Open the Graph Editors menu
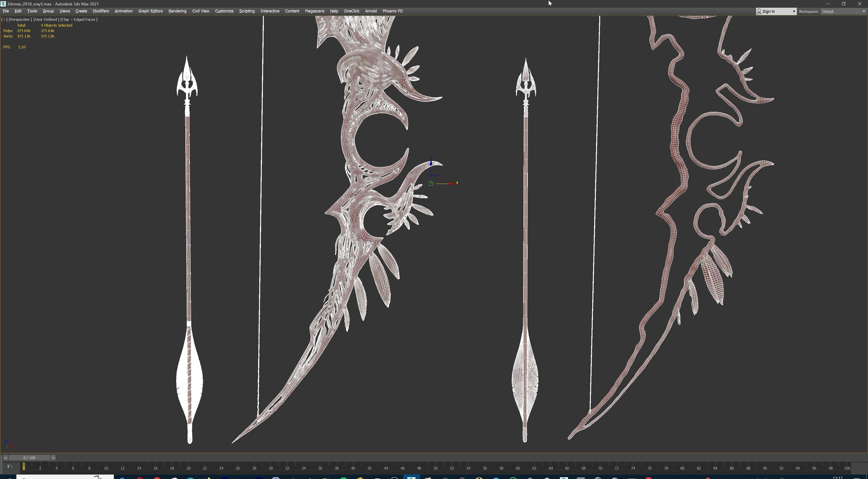The image size is (868, 479). tap(150, 11)
